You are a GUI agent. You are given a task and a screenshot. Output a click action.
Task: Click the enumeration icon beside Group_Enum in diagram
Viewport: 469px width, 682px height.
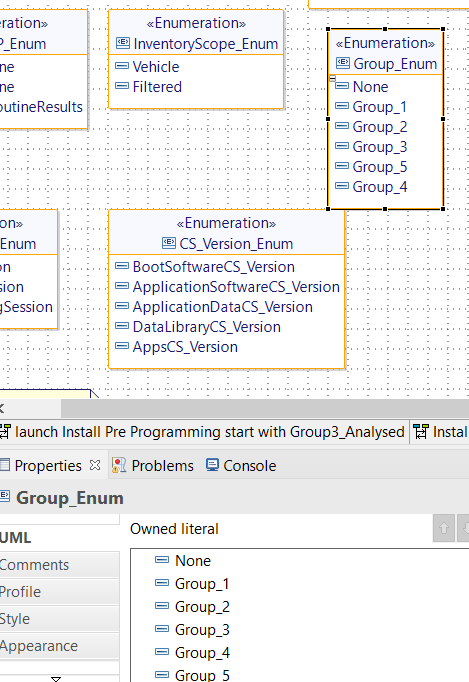343,63
